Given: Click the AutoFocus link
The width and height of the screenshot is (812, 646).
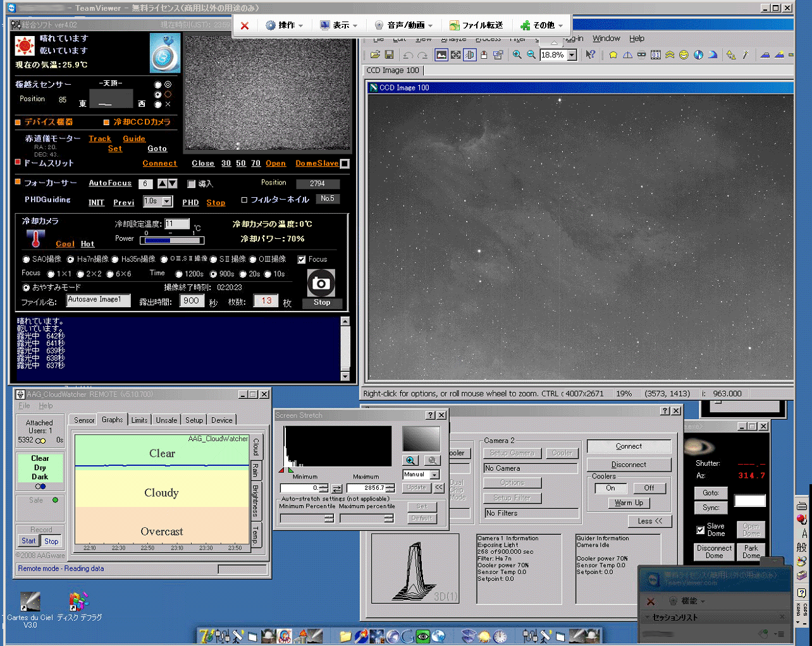Looking at the screenshot, I should [x=110, y=183].
